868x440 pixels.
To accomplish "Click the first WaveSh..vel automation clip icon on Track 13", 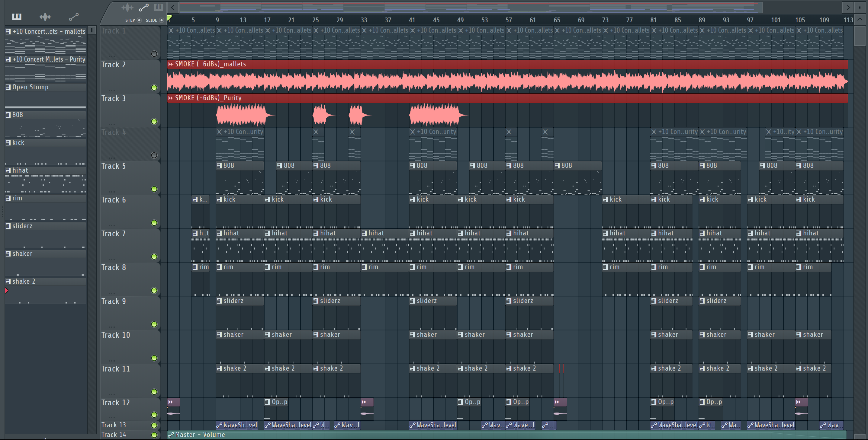I will click(219, 425).
